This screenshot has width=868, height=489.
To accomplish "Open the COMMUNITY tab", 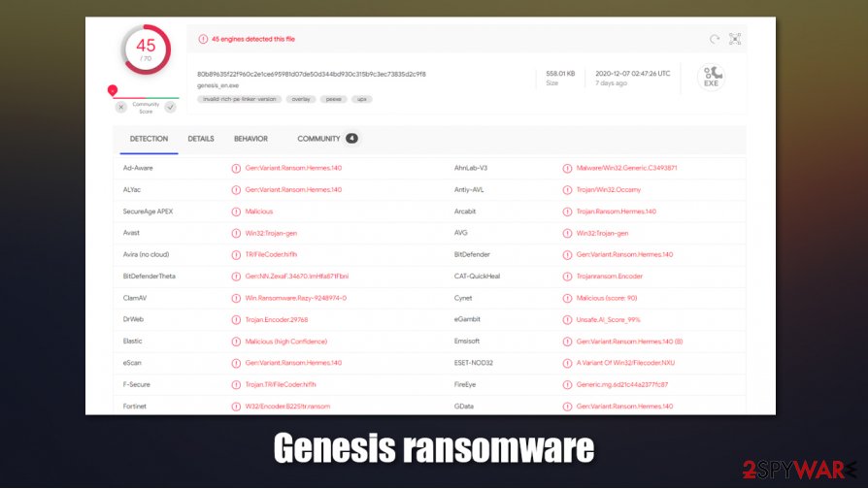I will [x=318, y=139].
